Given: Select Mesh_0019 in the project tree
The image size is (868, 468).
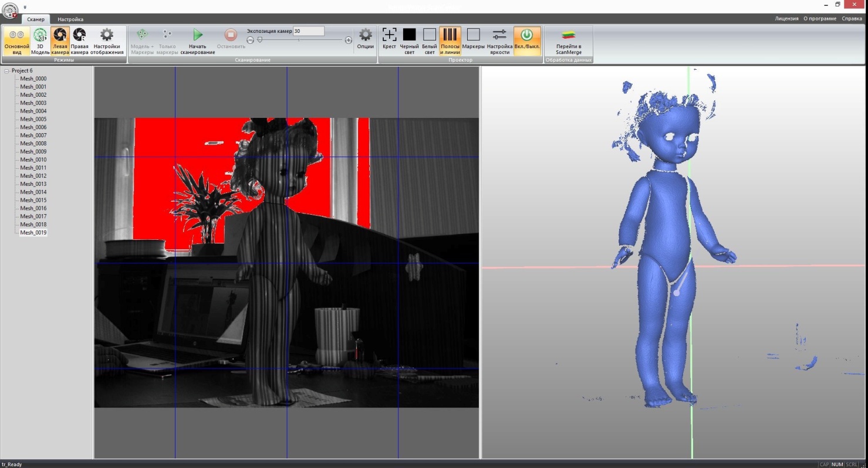Looking at the screenshot, I should click(x=33, y=232).
